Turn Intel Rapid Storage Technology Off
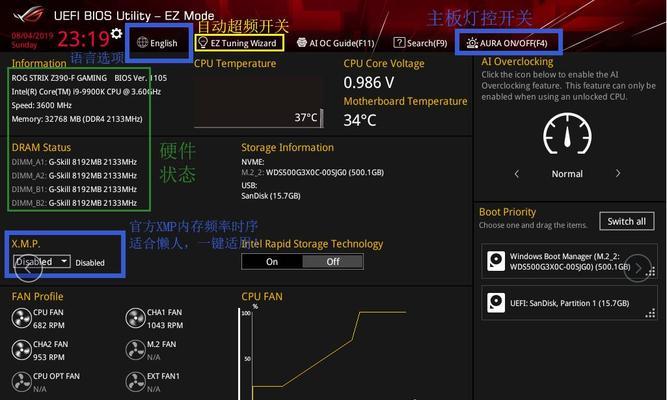667x400 pixels. (333, 262)
